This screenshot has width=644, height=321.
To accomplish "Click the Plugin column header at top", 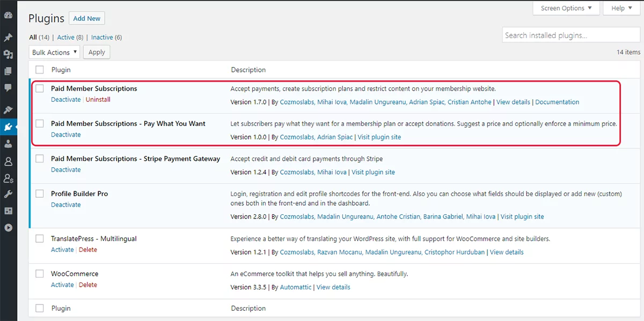I will pyautogui.click(x=61, y=70).
